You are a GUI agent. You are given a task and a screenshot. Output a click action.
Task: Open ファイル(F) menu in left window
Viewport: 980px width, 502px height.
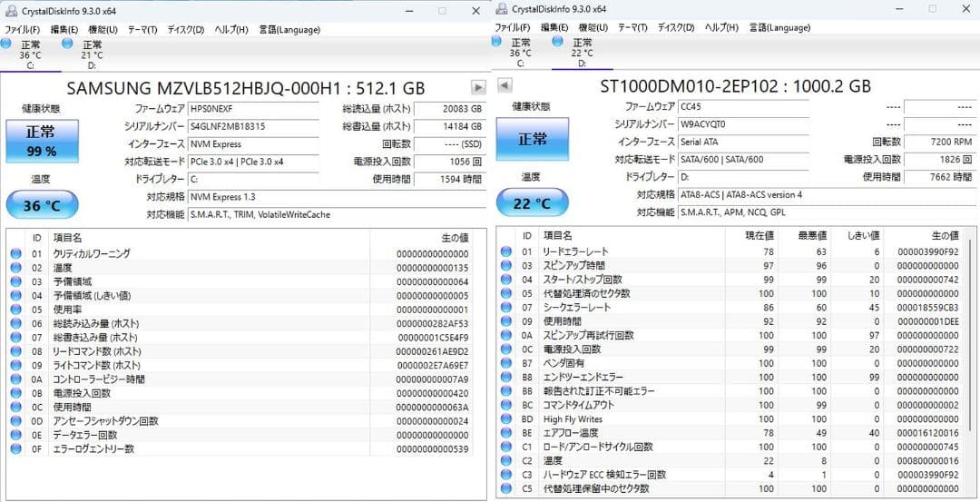point(22,29)
